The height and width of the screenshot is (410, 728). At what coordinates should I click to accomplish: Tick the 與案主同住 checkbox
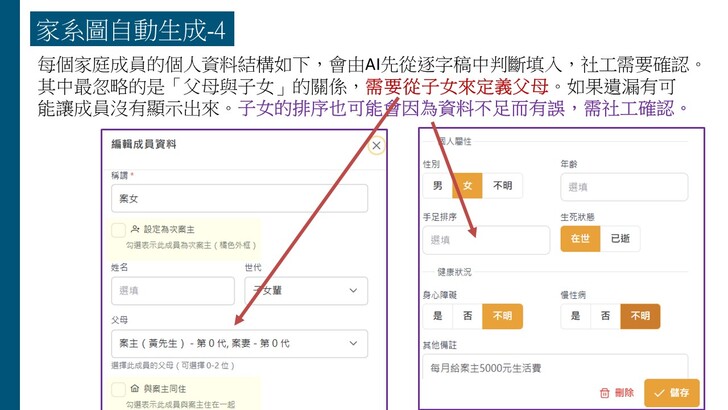(x=119, y=391)
